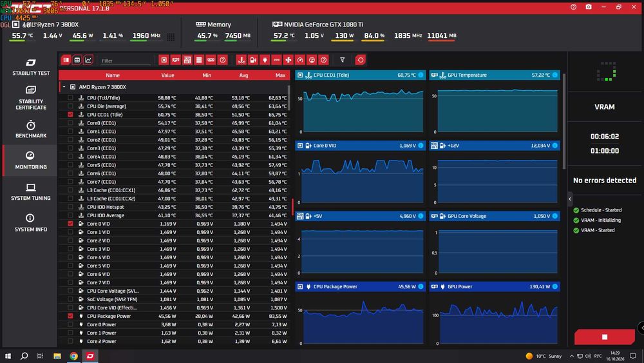This screenshot has height=363, width=644.
Task: Click the blue dot on CPU CCD1 (Tdie) graph
Action: coord(421,75)
